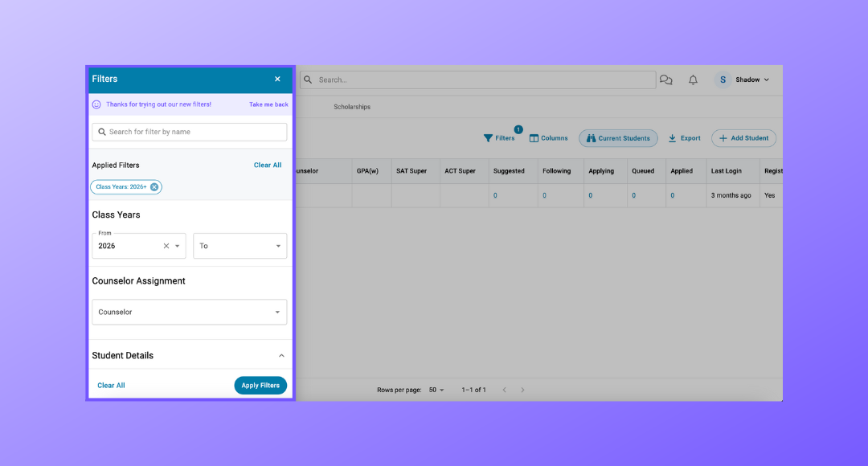This screenshot has height=466, width=868.
Task: Click the Shadow user avatar
Action: 723,80
